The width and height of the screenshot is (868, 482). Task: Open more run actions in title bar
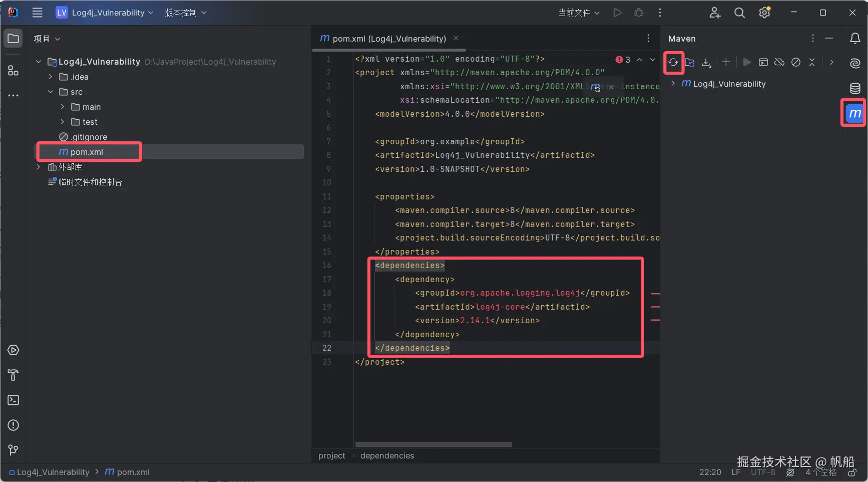tap(660, 13)
